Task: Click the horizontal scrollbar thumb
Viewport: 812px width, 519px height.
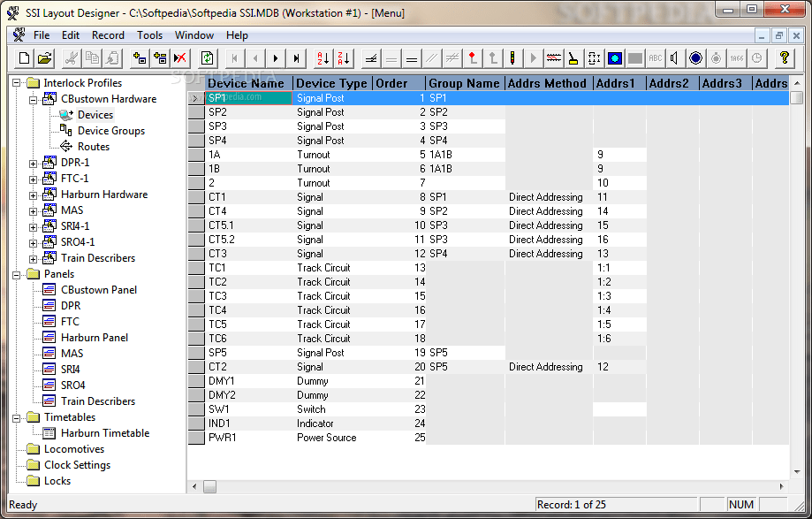Action: click(x=209, y=485)
